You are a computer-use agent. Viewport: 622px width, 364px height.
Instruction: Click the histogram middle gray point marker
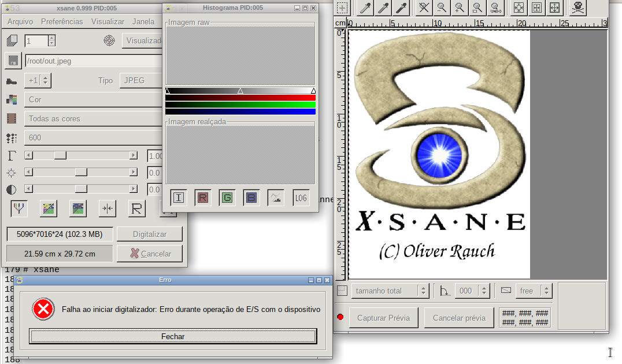click(240, 91)
